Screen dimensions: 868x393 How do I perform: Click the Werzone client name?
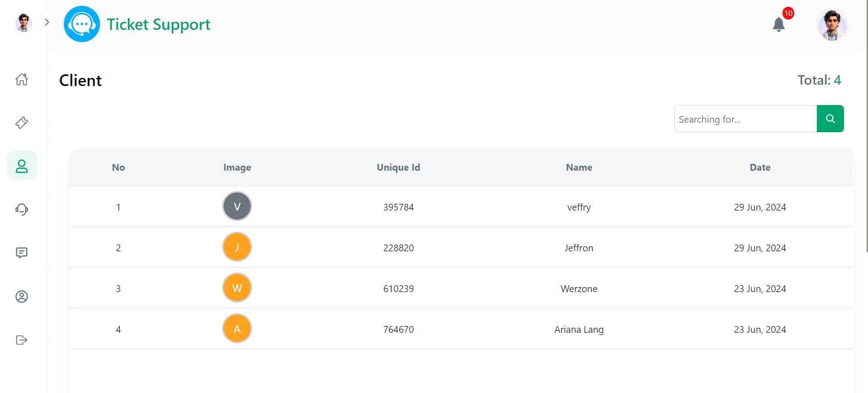pos(579,289)
